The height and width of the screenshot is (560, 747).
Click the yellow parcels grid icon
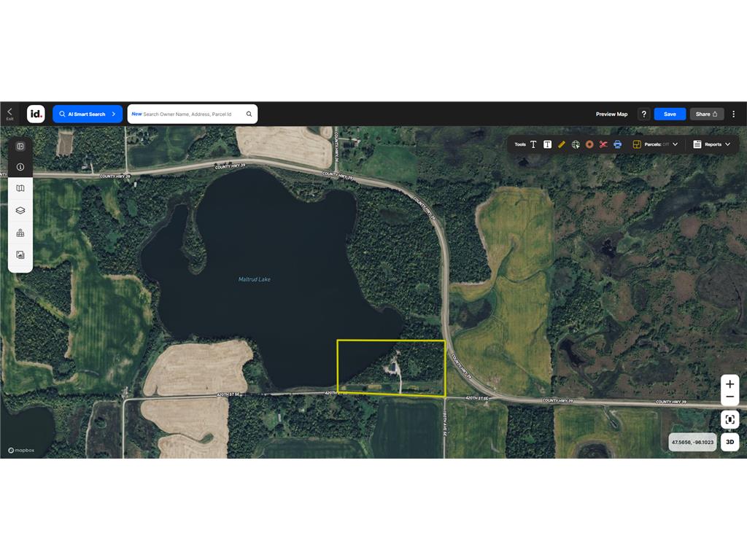click(x=636, y=144)
